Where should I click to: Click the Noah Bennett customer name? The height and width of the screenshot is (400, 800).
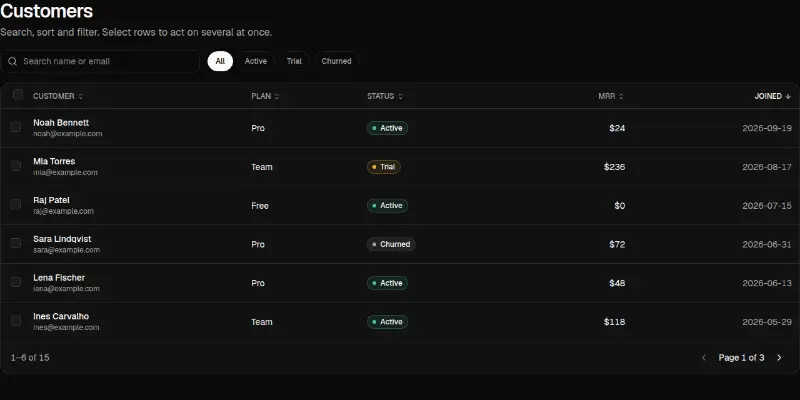click(x=61, y=123)
